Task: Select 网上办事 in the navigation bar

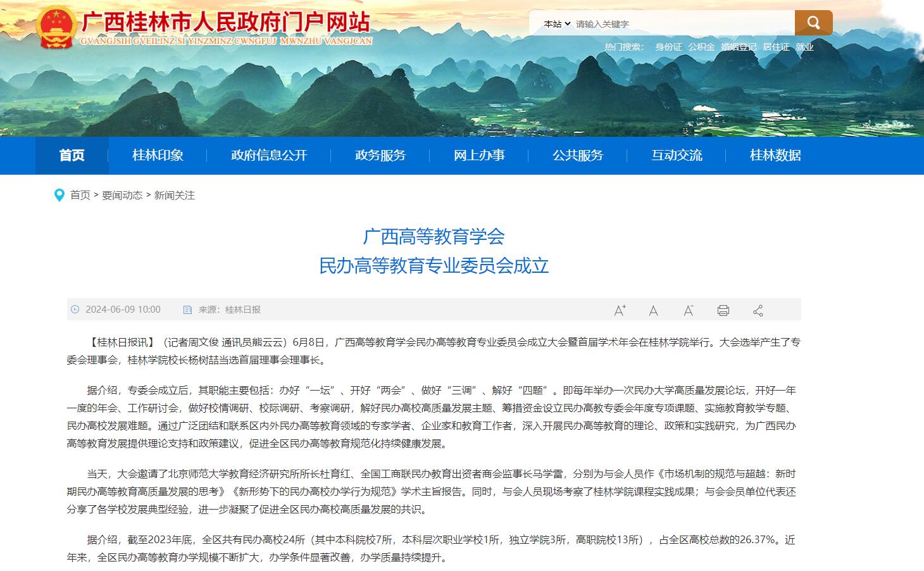Action: (479, 156)
